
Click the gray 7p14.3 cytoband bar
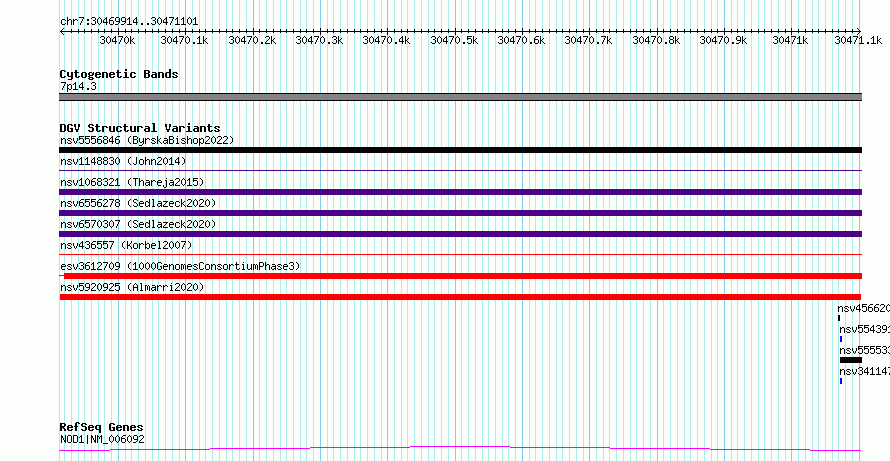coord(460,97)
